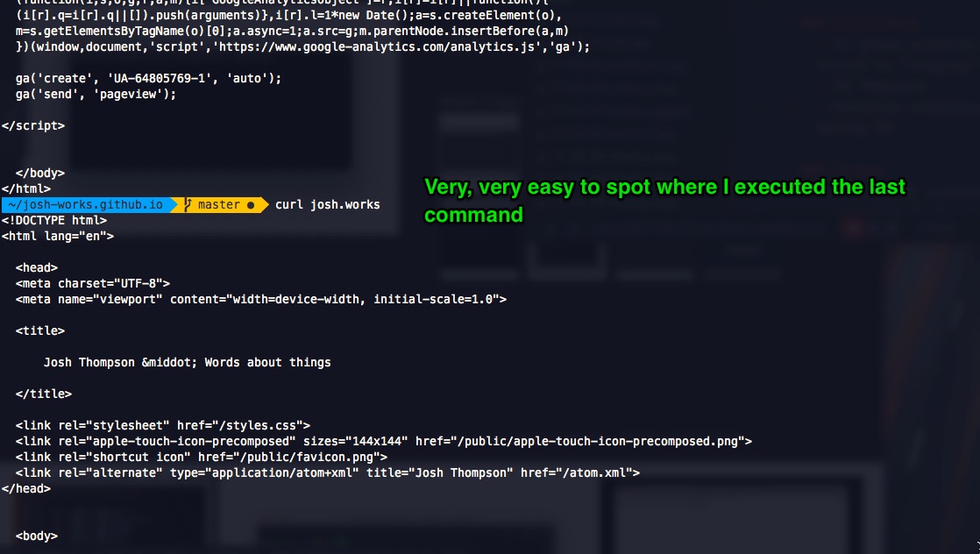The image size is (980, 554).
Task: Click the ~/josh-works.github.io prompt directory segment
Action: (86, 204)
